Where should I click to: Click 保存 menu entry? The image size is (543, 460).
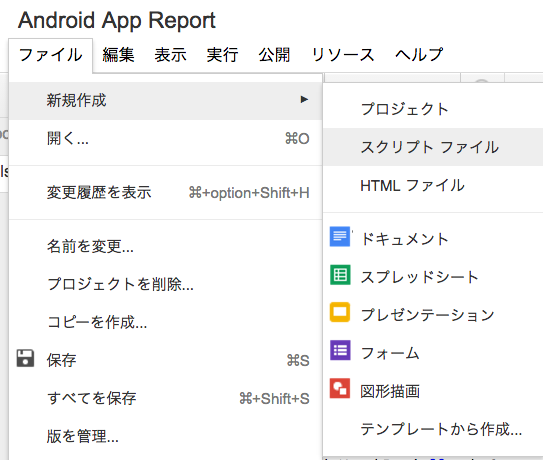tap(166, 360)
